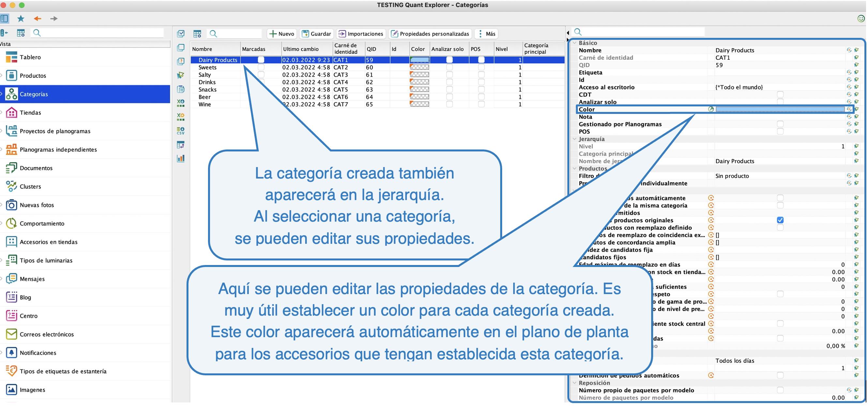Click the Color swatch of Sweets row

click(420, 67)
